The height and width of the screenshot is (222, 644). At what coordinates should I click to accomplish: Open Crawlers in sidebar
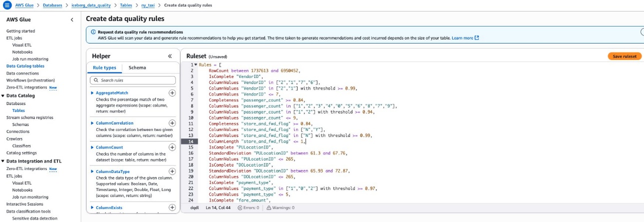tap(14, 138)
